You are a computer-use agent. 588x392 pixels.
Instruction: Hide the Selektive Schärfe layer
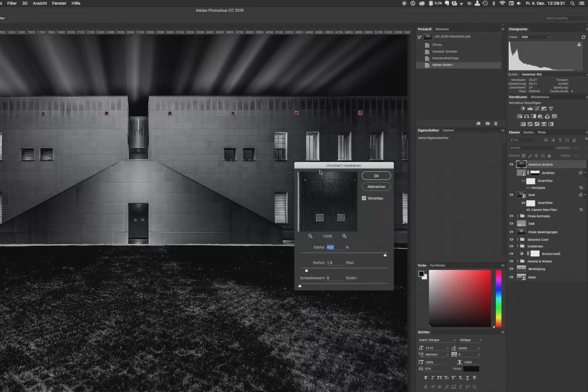511,165
